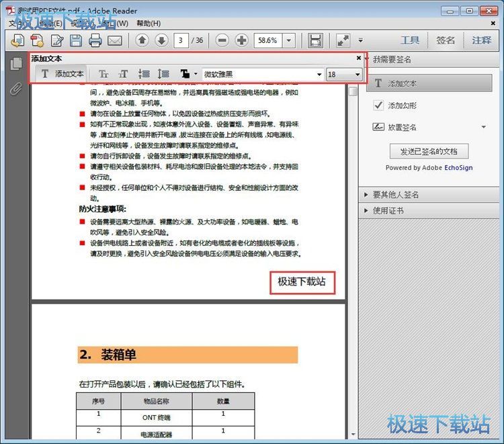Open the 工具 pane

coord(410,40)
